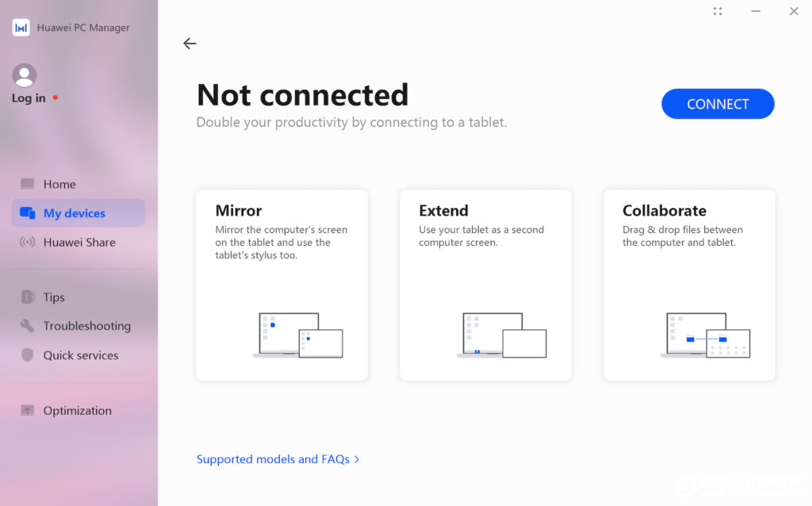Click the Quick services shield icon

(x=27, y=355)
